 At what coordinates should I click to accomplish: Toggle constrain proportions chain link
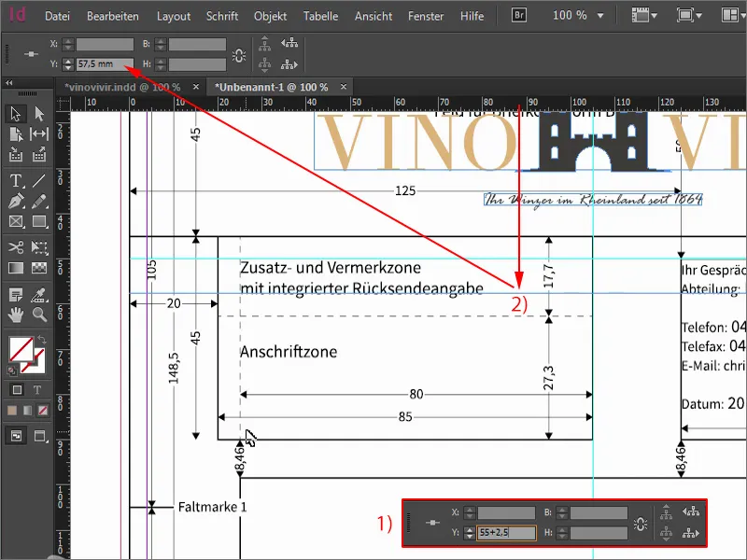[x=239, y=55]
